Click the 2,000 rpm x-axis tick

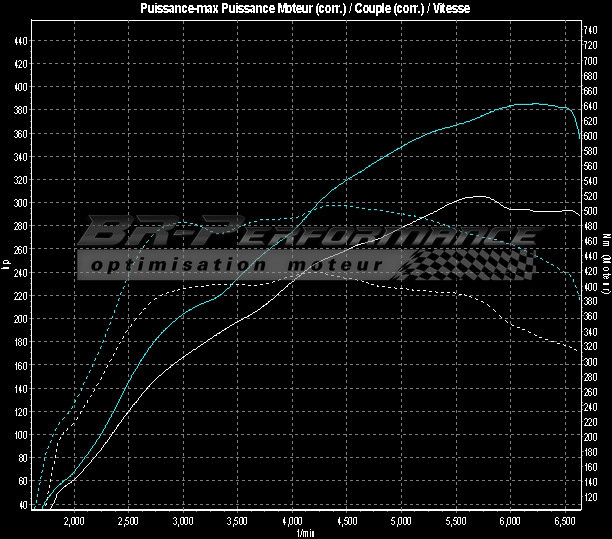pyautogui.click(x=74, y=522)
